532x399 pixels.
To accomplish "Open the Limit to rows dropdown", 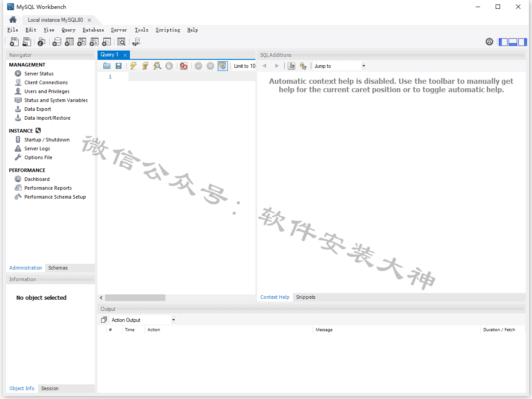I will pyautogui.click(x=244, y=66).
